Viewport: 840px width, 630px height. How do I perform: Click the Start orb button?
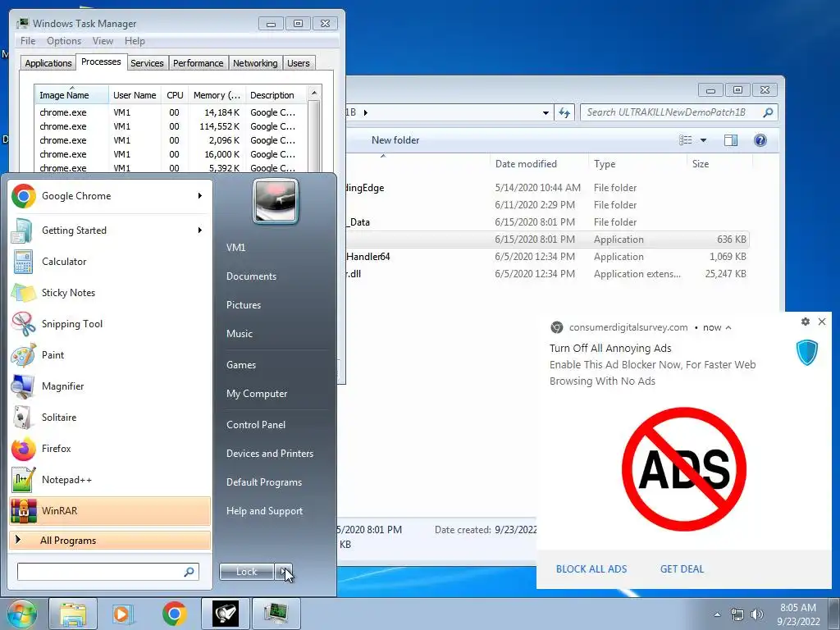point(21,614)
